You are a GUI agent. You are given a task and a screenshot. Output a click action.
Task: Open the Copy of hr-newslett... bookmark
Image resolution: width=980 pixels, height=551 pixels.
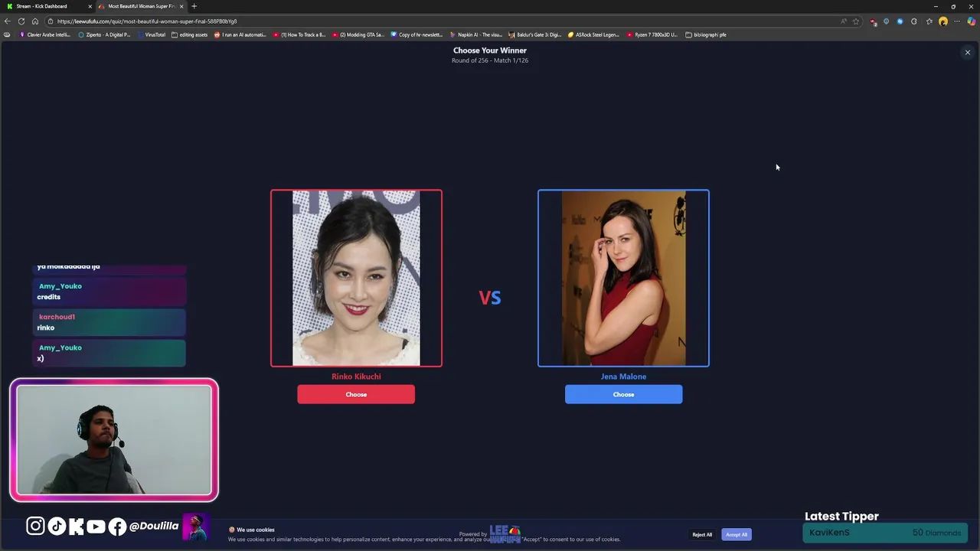(417, 34)
